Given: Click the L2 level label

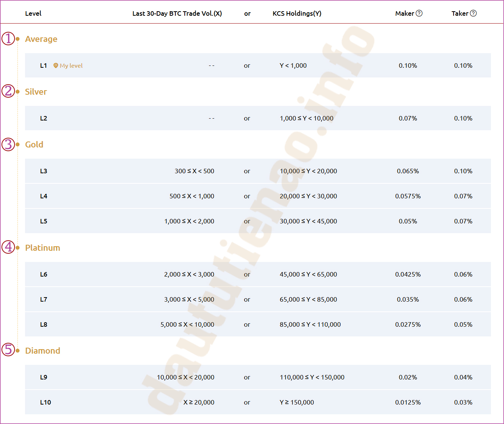Looking at the screenshot, I should pyautogui.click(x=44, y=118).
